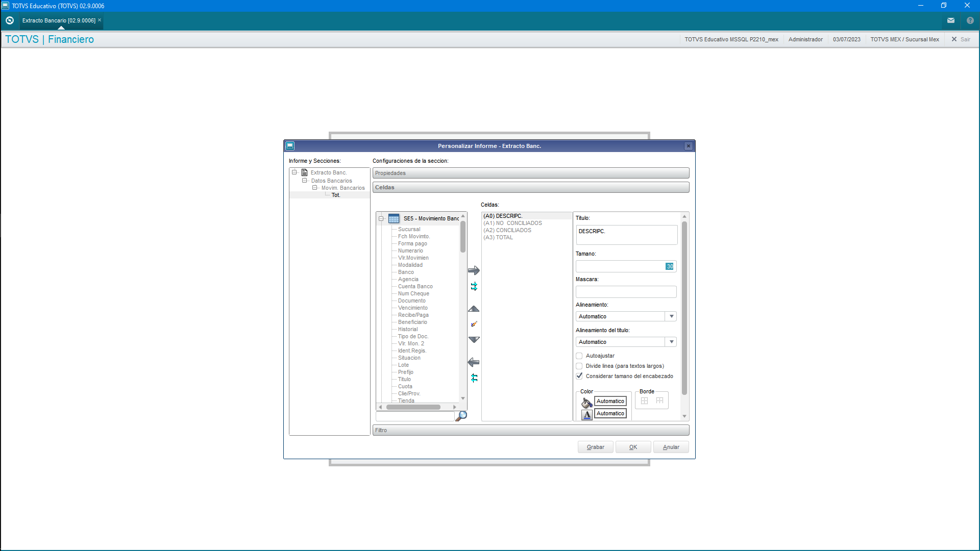
Task: Toggle the Celdas section bar
Action: 531,187
